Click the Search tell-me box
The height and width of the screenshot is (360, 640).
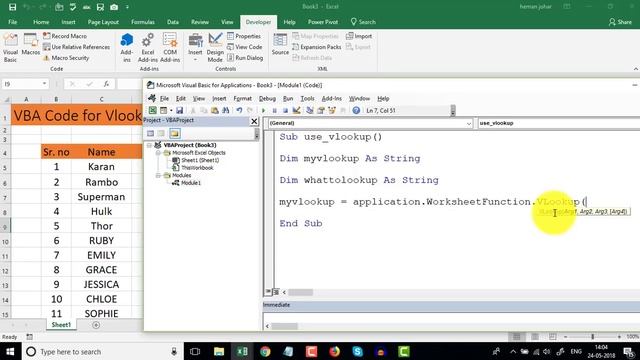tap(363, 22)
